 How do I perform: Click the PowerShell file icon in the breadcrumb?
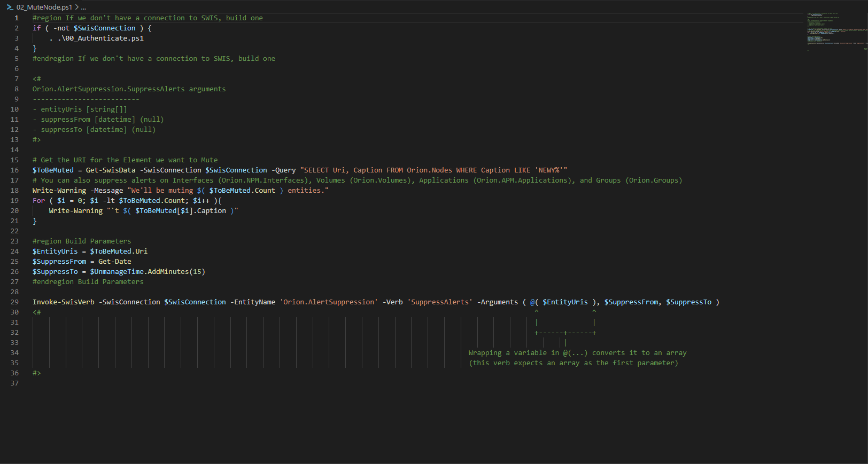pos(10,7)
